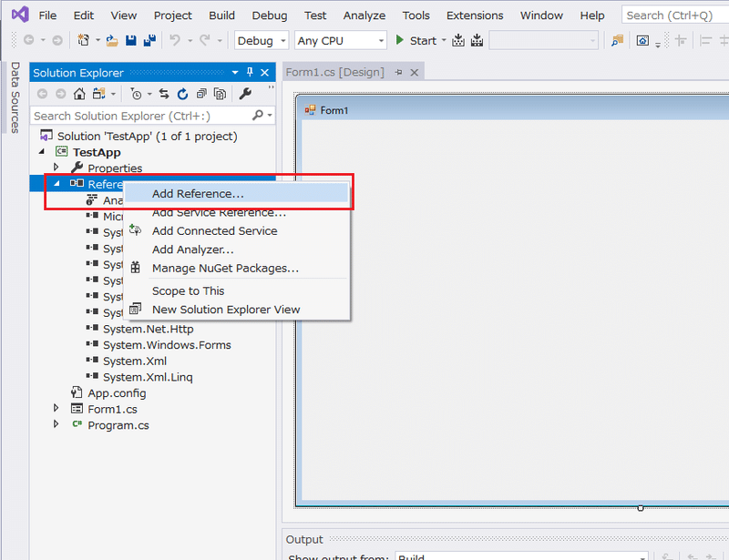Save the current file with the Save icon
Viewport: 729px width, 560px height.
click(131, 40)
